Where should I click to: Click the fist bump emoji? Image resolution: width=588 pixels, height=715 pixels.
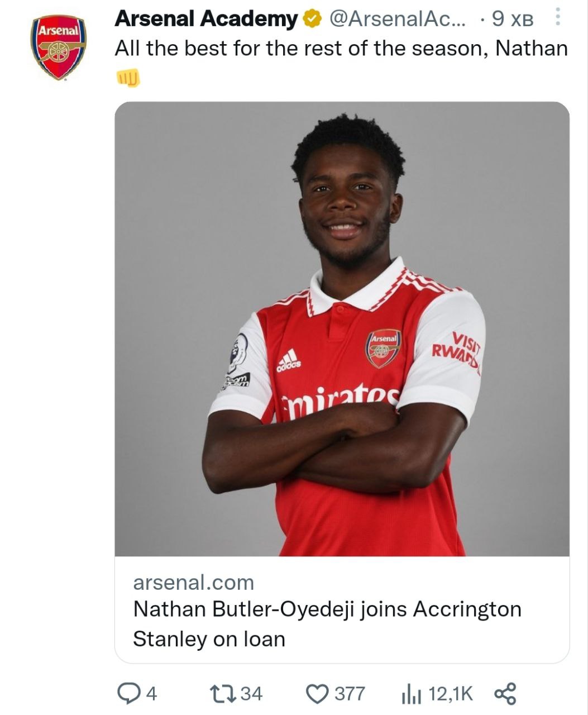128,78
